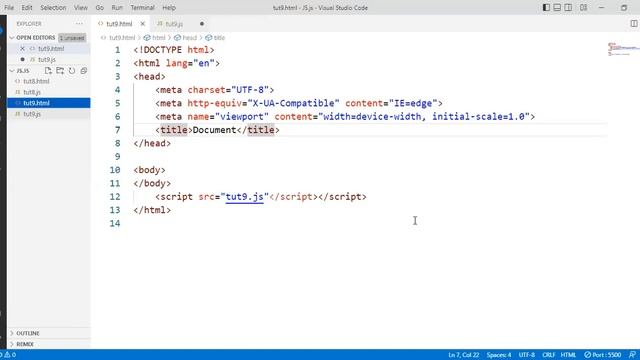Open tut8.html in the file tree
The image size is (640, 360).
click(36, 81)
